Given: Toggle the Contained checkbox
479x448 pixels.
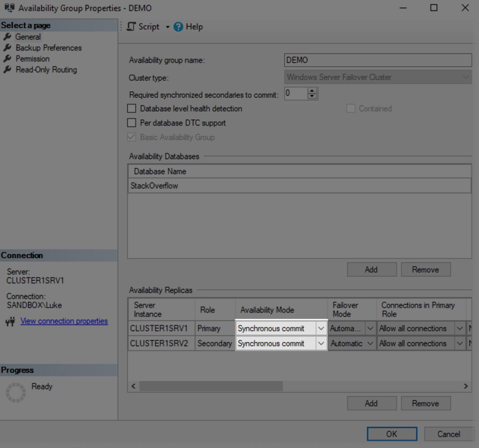Looking at the screenshot, I should pos(351,108).
